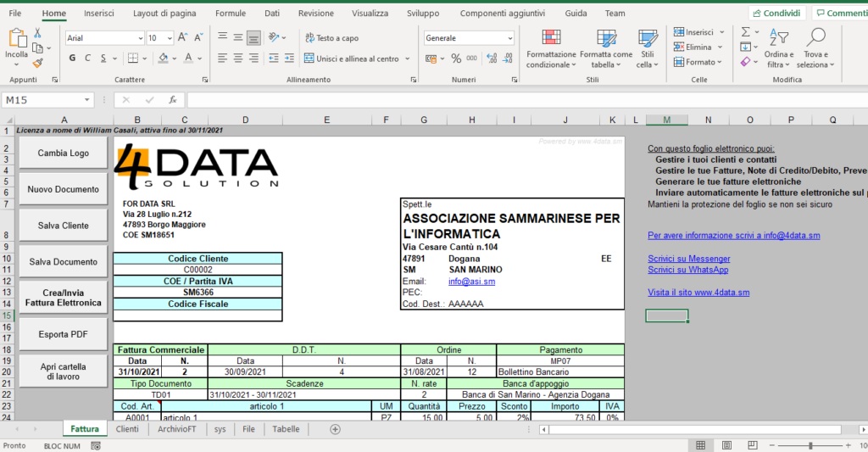This screenshot has height=452, width=868.
Task: Switch to the ArchivioFT sheet tab
Action: 176,429
